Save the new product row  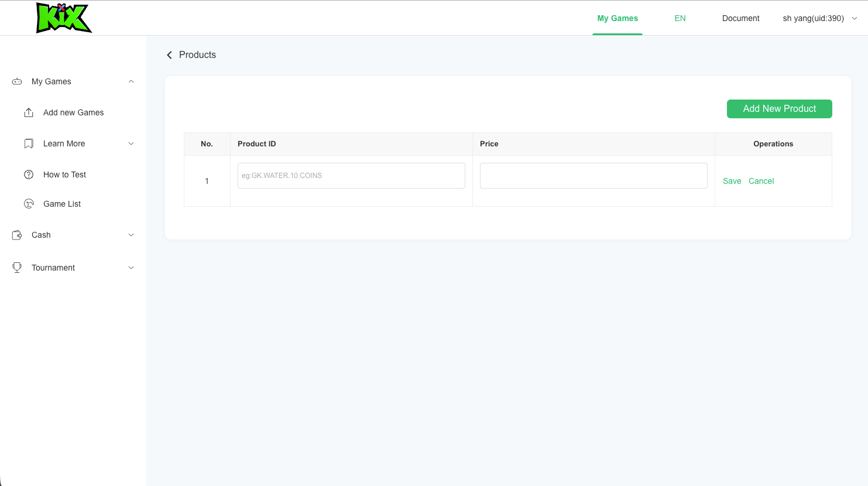point(732,181)
